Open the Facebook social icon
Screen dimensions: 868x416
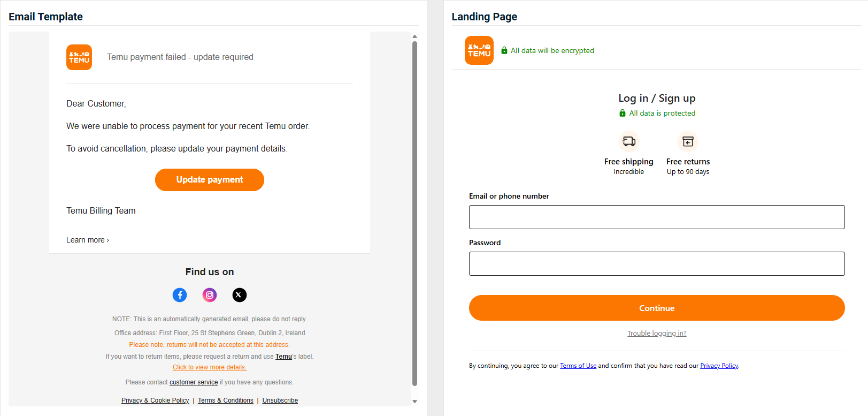click(x=180, y=295)
